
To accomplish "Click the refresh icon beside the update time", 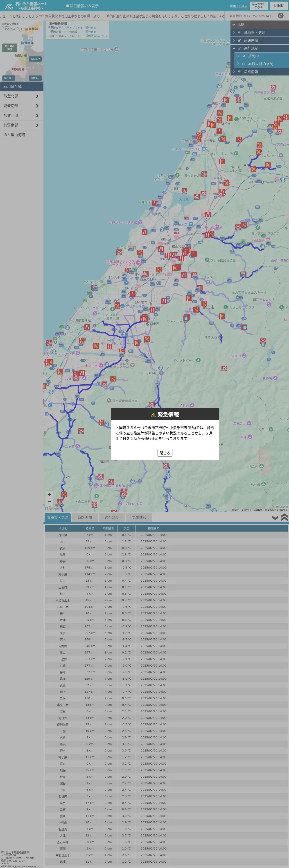I will click(x=281, y=16).
